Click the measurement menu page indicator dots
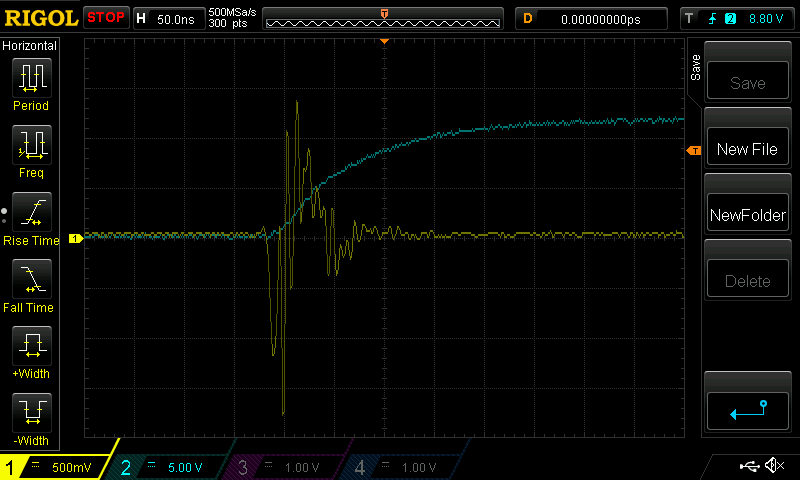The height and width of the screenshot is (480, 800). coord(4,216)
